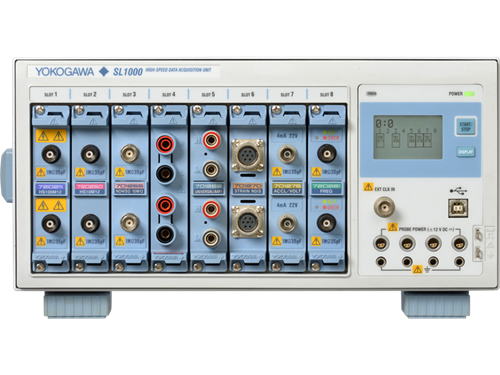Image resolution: width=500 pixels, height=375 pixels.
Task: Select slot 8 upper BNC input
Action: [327, 154]
